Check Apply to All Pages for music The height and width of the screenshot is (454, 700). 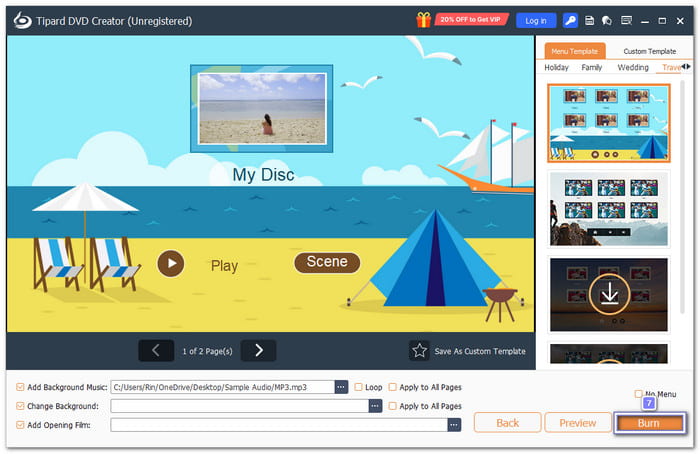pyautogui.click(x=392, y=387)
